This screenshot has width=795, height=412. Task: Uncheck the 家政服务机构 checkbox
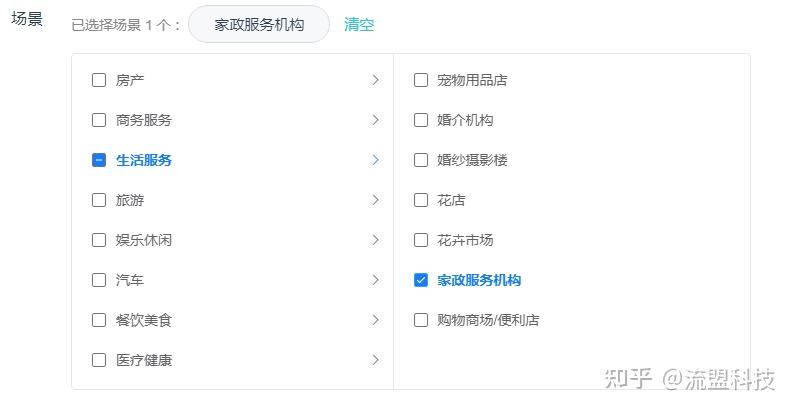coord(421,280)
